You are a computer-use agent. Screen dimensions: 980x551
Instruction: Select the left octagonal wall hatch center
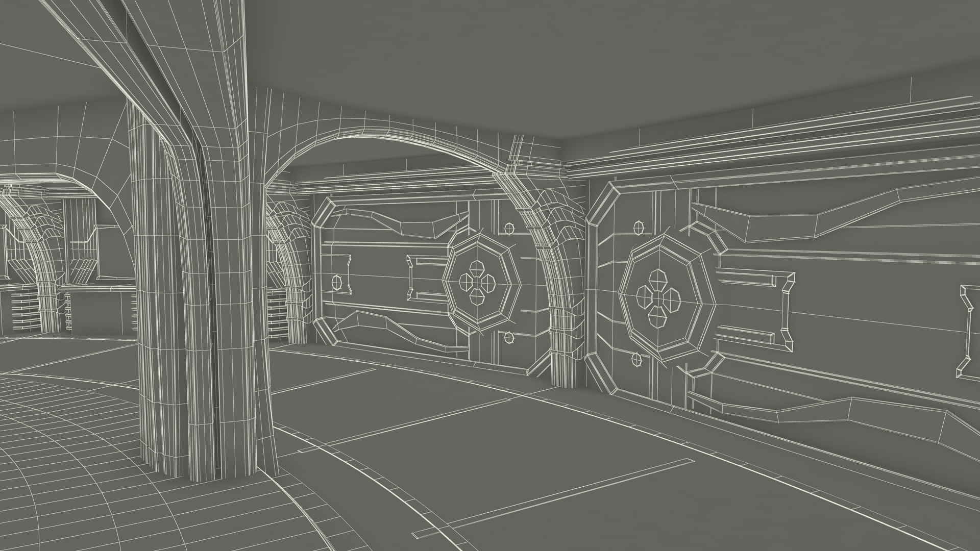coord(477,282)
